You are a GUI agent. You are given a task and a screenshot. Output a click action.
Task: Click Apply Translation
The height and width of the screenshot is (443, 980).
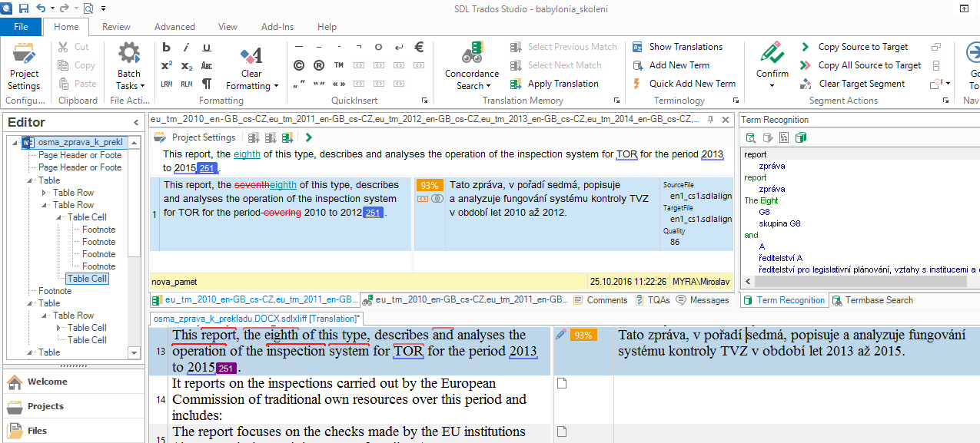(554, 84)
